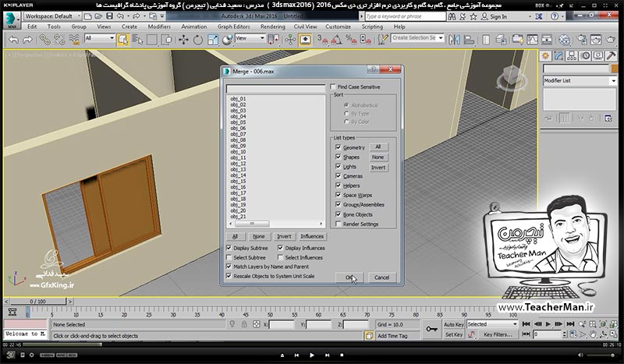Image resolution: width=624 pixels, height=364 pixels.
Task: Open Select by Name tool
Action: point(138,40)
